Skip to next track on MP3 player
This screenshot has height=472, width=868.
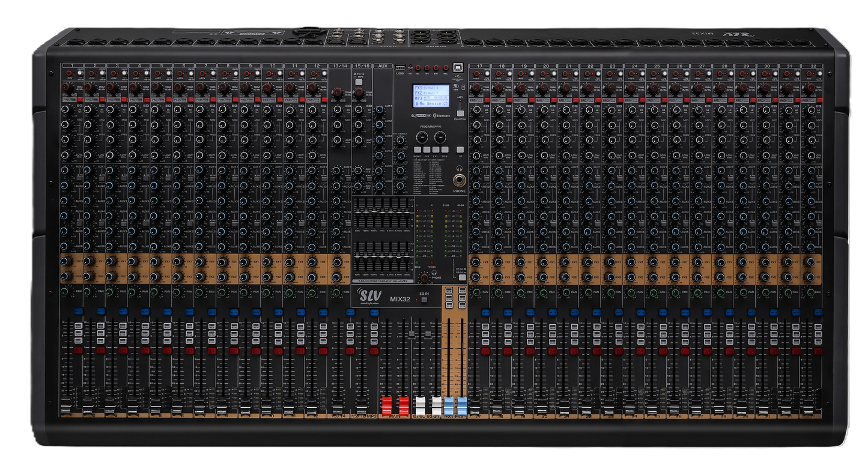pyautogui.click(x=436, y=68)
